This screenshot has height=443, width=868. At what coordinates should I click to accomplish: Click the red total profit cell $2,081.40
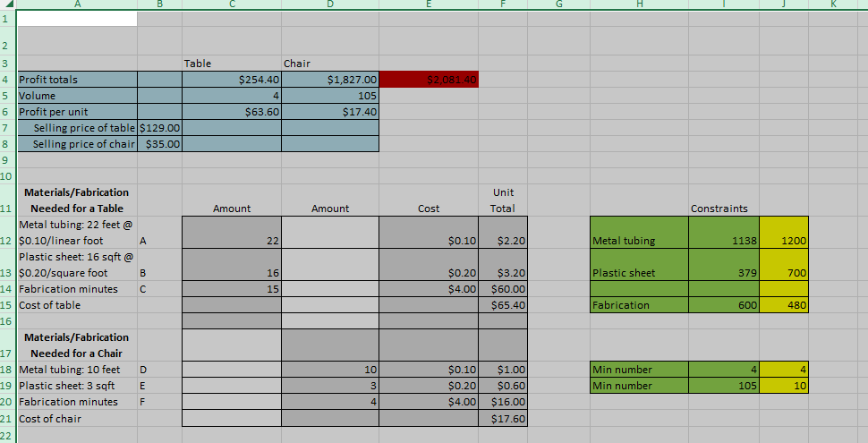pyautogui.click(x=429, y=80)
